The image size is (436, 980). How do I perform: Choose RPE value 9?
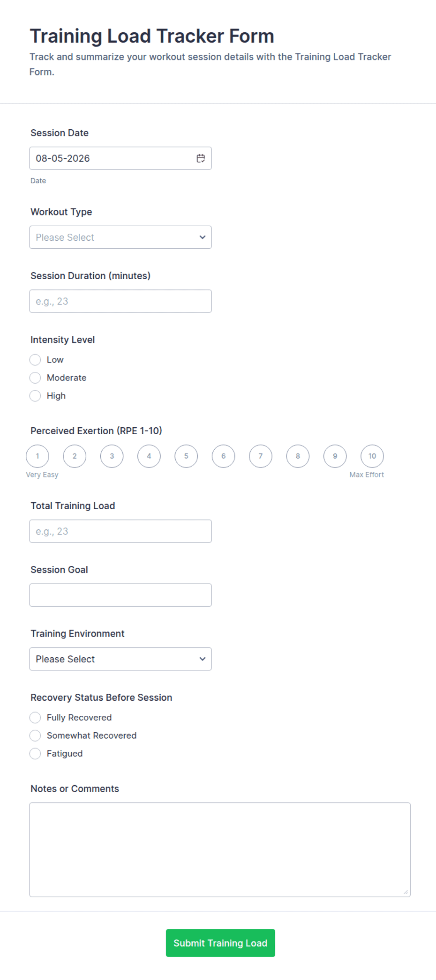point(335,456)
